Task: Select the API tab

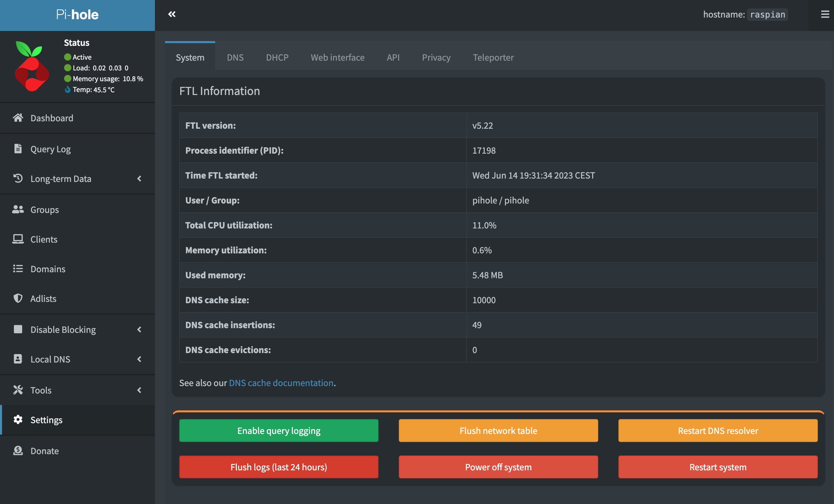Action: [x=393, y=57]
